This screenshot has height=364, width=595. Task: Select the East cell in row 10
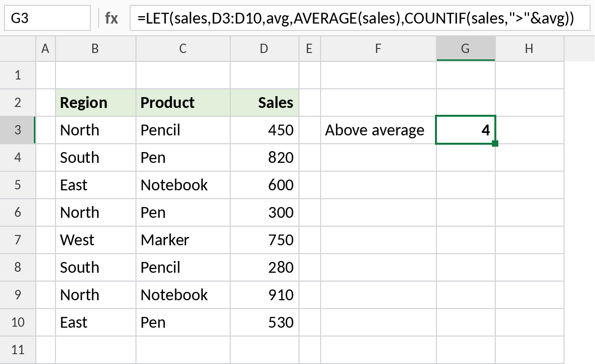(x=96, y=322)
